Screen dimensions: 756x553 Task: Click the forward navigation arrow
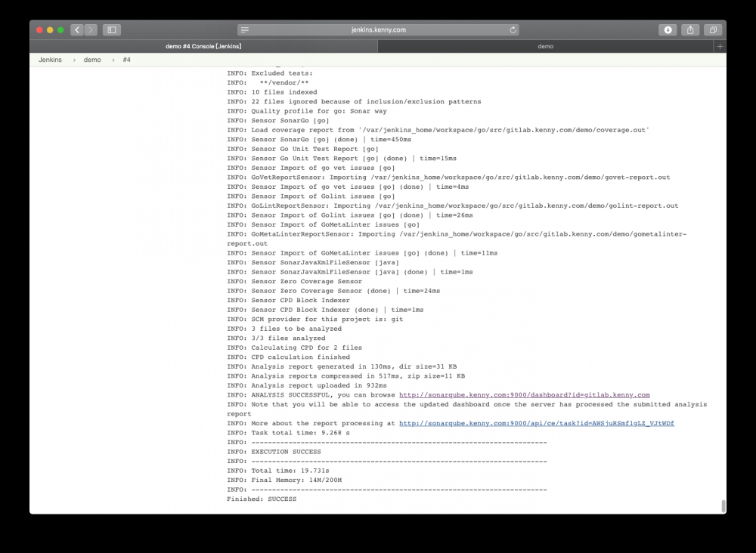pyautogui.click(x=90, y=29)
